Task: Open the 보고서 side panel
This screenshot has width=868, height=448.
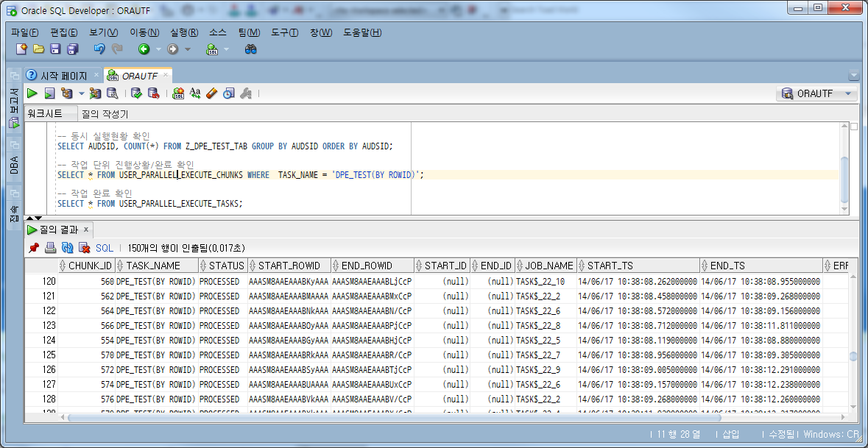Action: pos(15,109)
